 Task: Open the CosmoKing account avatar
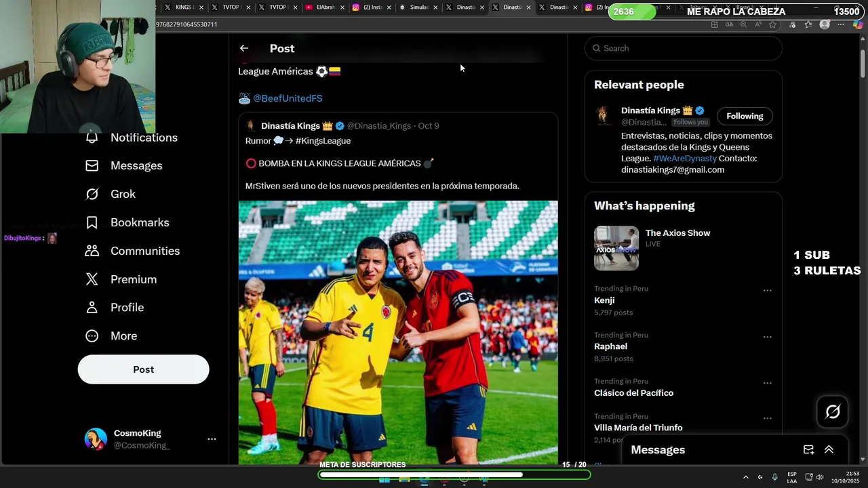click(96, 439)
